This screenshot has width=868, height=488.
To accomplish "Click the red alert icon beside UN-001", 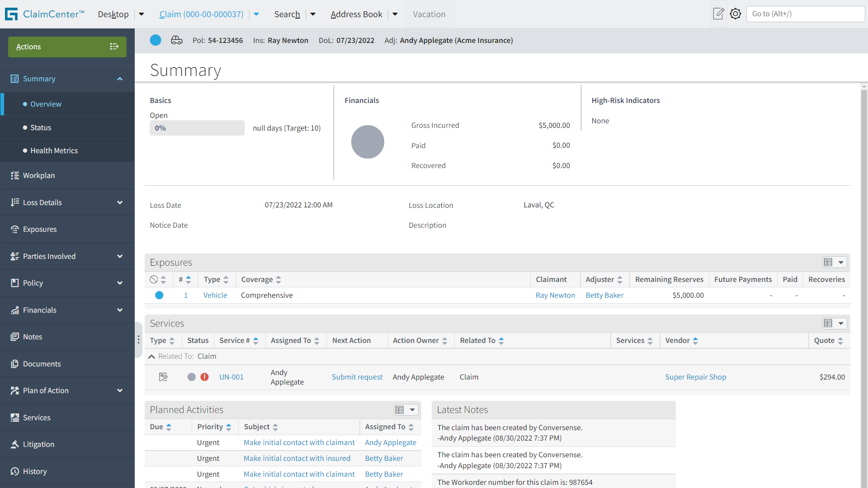I will pyautogui.click(x=205, y=377).
